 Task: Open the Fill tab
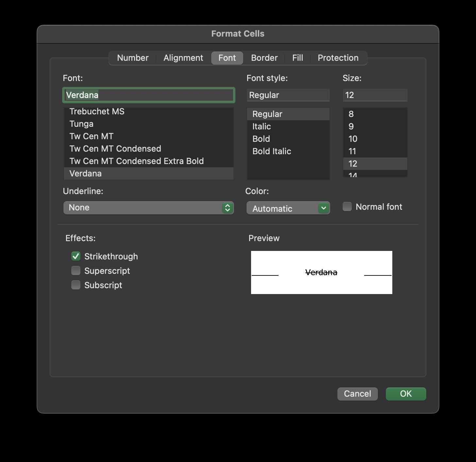[297, 58]
